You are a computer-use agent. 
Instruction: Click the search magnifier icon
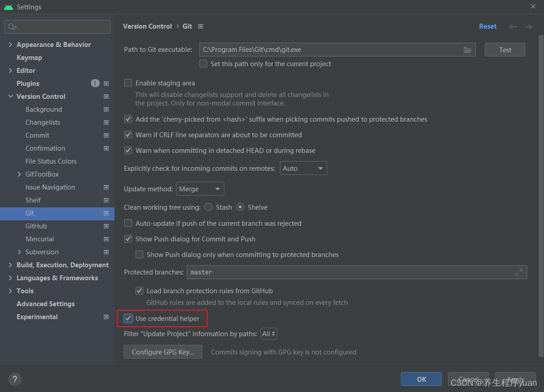(x=12, y=27)
